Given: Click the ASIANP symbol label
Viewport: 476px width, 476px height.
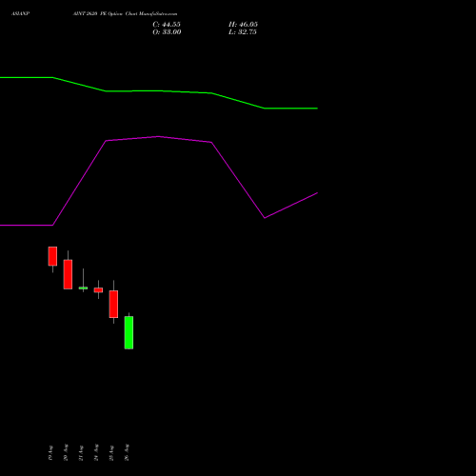Looking at the screenshot, I should [x=20, y=14].
